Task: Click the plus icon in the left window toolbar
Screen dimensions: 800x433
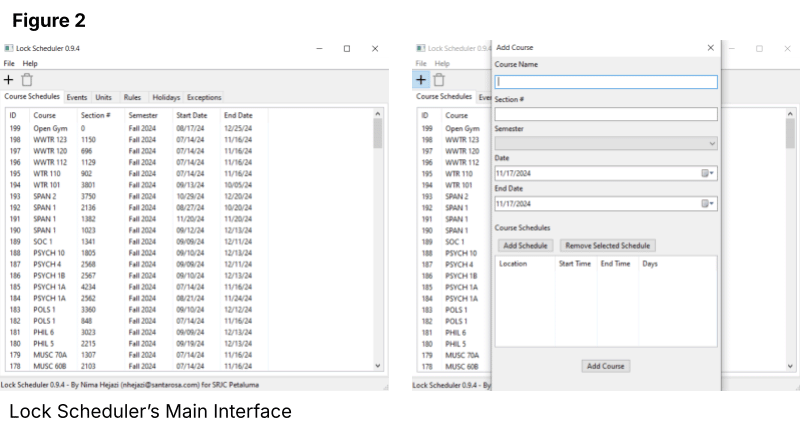Action: point(9,79)
